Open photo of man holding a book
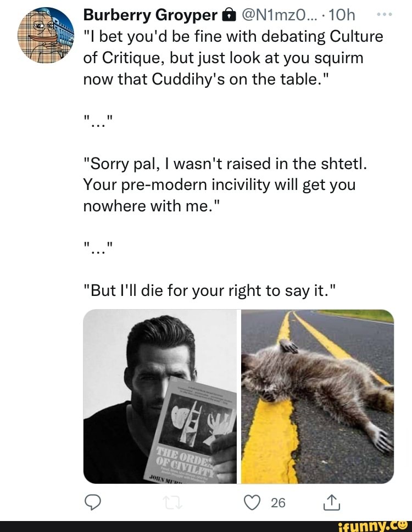The image size is (412, 532). tap(160, 396)
